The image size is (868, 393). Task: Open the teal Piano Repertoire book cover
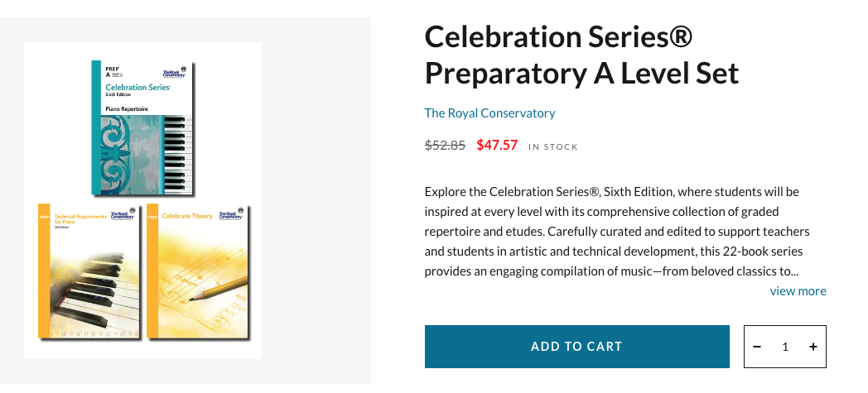(x=142, y=127)
